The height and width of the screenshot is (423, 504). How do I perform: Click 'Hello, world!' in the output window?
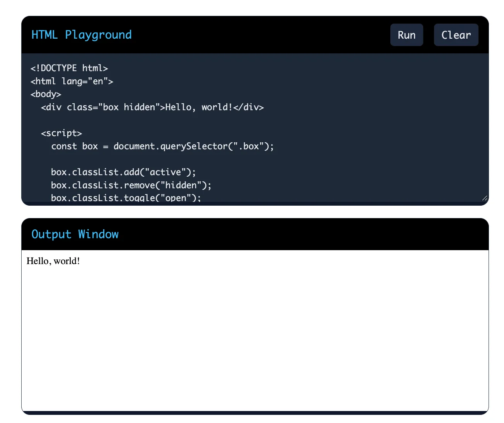click(x=53, y=261)
